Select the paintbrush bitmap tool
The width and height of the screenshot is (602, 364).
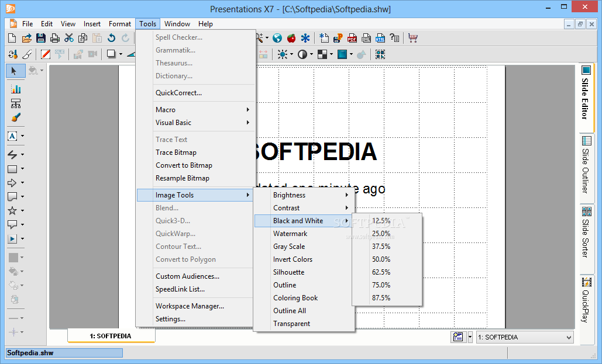[x=16, y=117]
